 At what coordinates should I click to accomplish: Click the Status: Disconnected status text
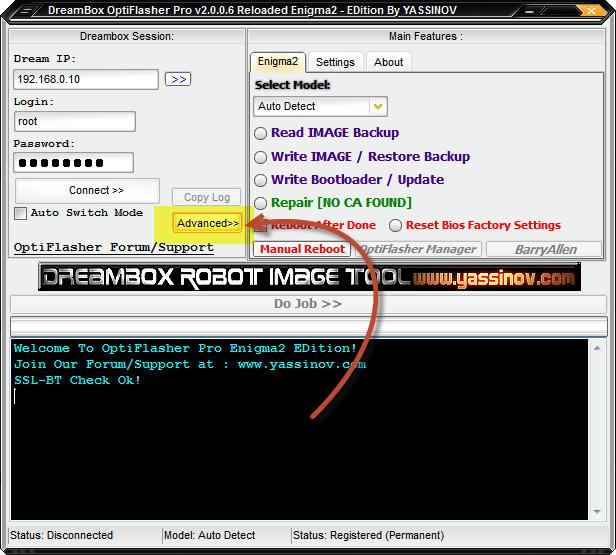[61, 535]
